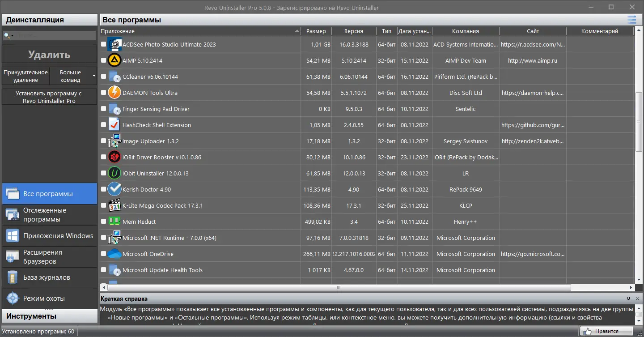Screen dimensions: 644x337
Task: Tick the HashCheck Shell Extension checkbox
Action: [104, 125]
